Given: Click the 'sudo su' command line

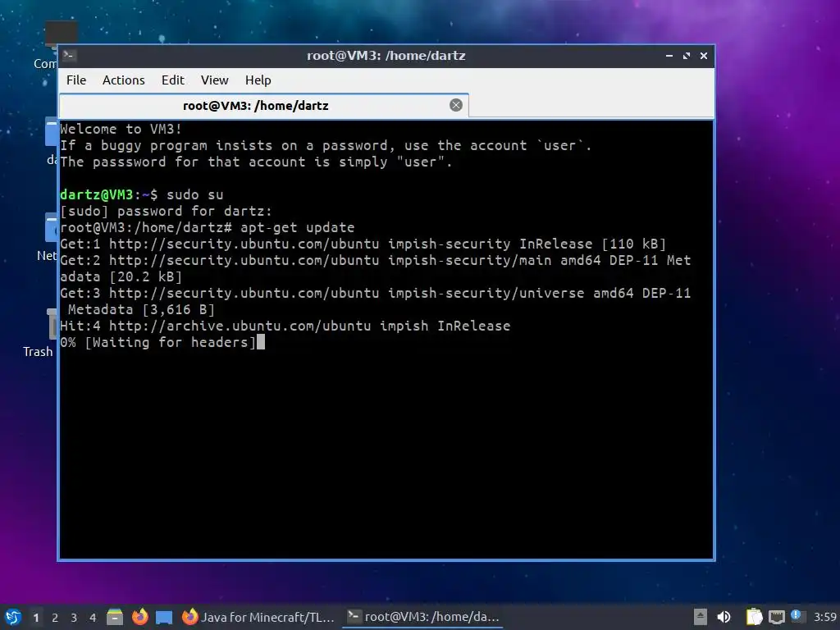Looking at the screenshot, I should coord(141,194).
